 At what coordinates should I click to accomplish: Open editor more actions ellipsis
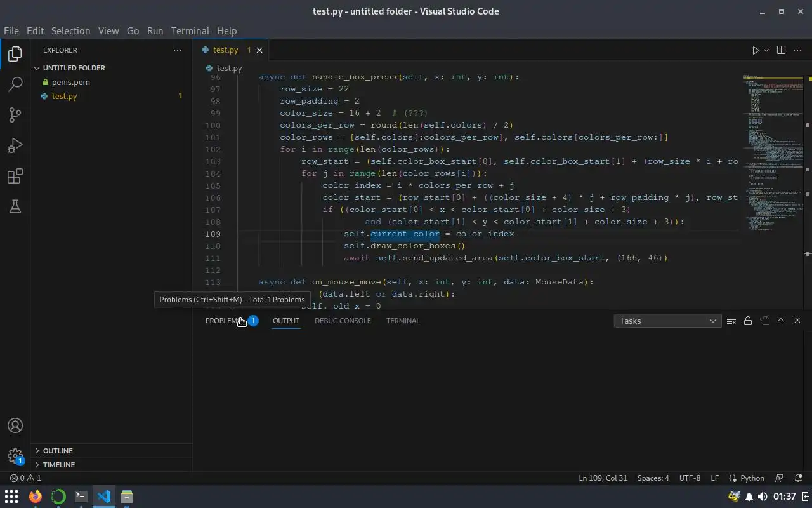coord(798,50)
